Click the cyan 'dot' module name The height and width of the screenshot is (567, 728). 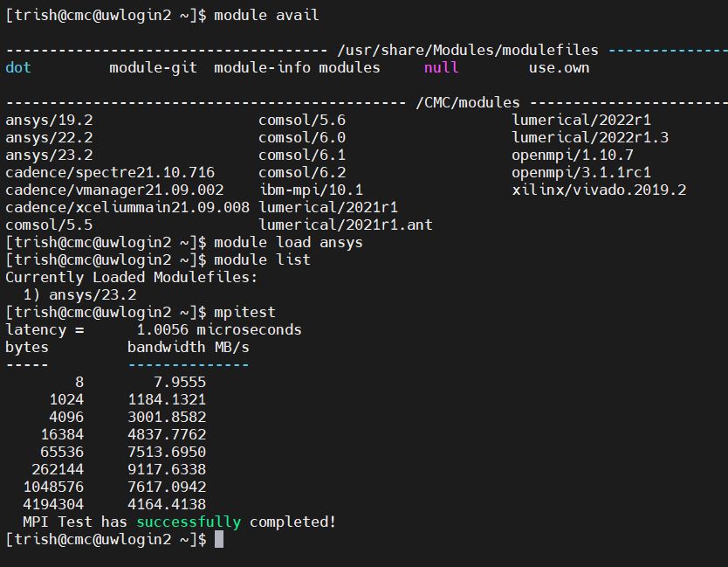coord(18,67)
